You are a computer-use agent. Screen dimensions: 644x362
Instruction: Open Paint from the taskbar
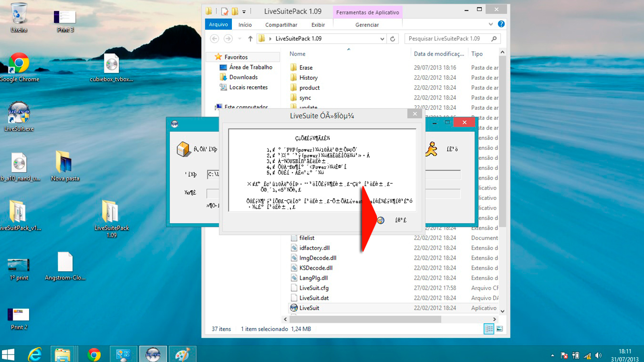click(182, 354)
